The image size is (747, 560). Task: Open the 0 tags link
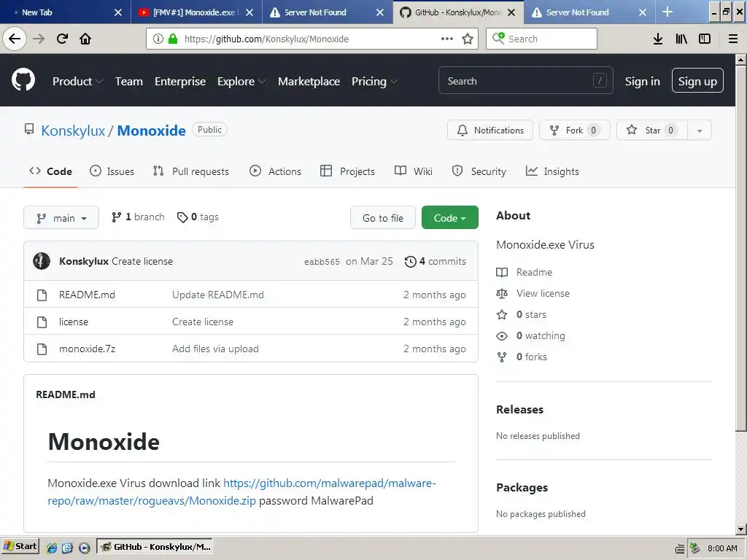198,217
